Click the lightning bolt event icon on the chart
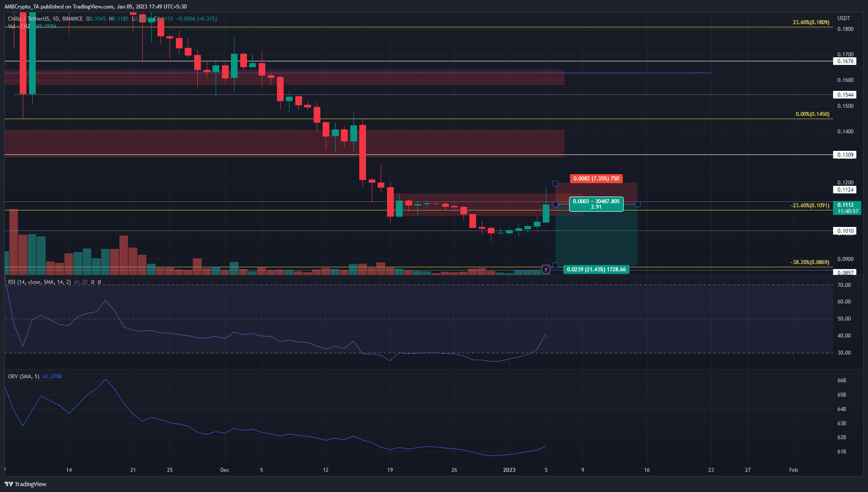This screenshot has height=492, width=868. [546, 269]
